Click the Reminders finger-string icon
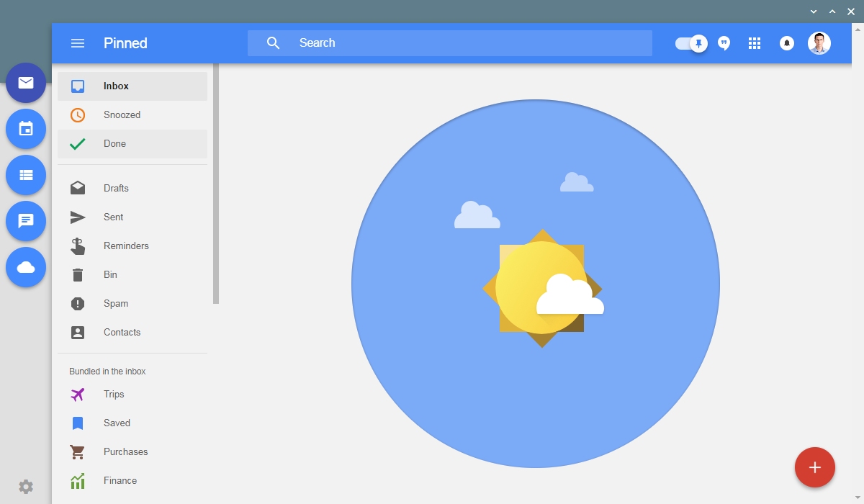 [x=78, y=246]
